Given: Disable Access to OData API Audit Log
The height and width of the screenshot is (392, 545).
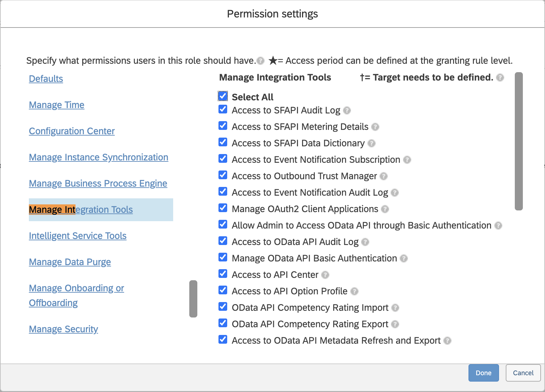Looking at the screenshot, I should 223,241.
